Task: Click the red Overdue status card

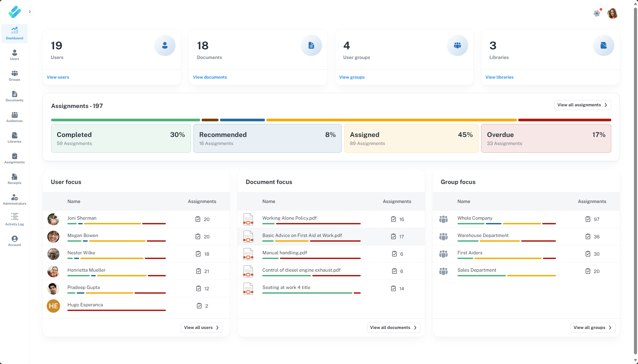Action: click(546, 138)
